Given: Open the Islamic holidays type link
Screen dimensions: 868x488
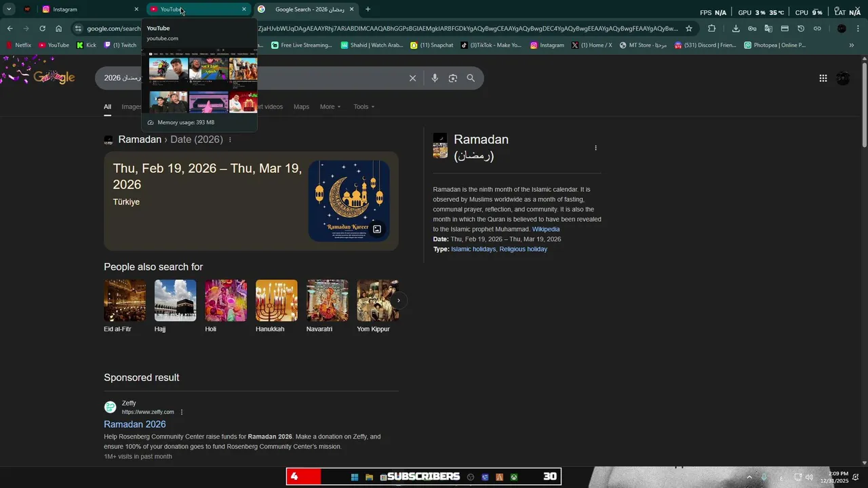Looking at the screenshot, I should coord(473,249).
